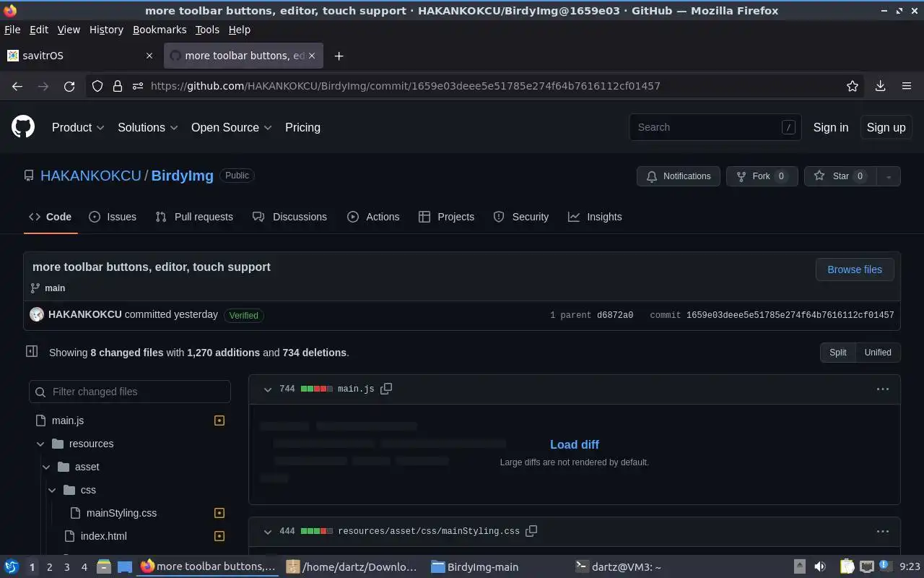Open the Pull requests tab
Screen dimensions: 924x578
[x=194, y=217]
